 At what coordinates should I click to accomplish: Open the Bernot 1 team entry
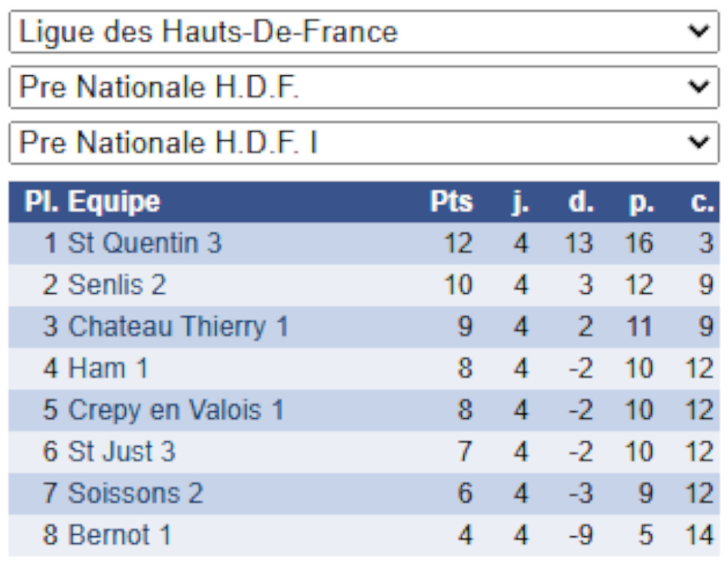120,536
